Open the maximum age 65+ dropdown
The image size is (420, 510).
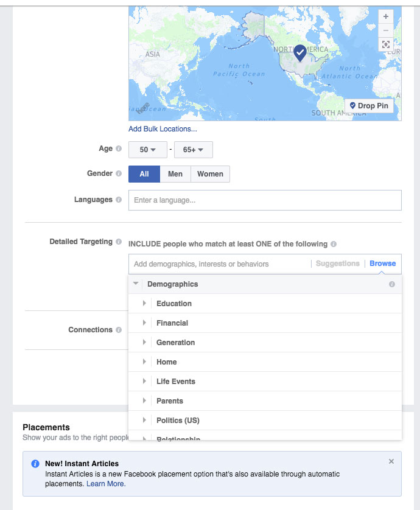click(x=193, y=150)
